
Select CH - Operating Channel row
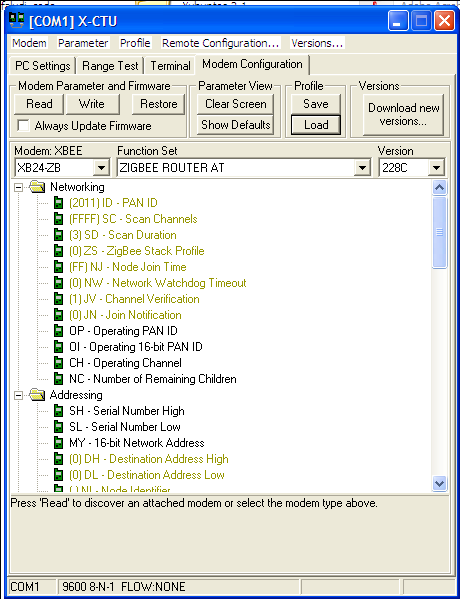pos(125,363)
